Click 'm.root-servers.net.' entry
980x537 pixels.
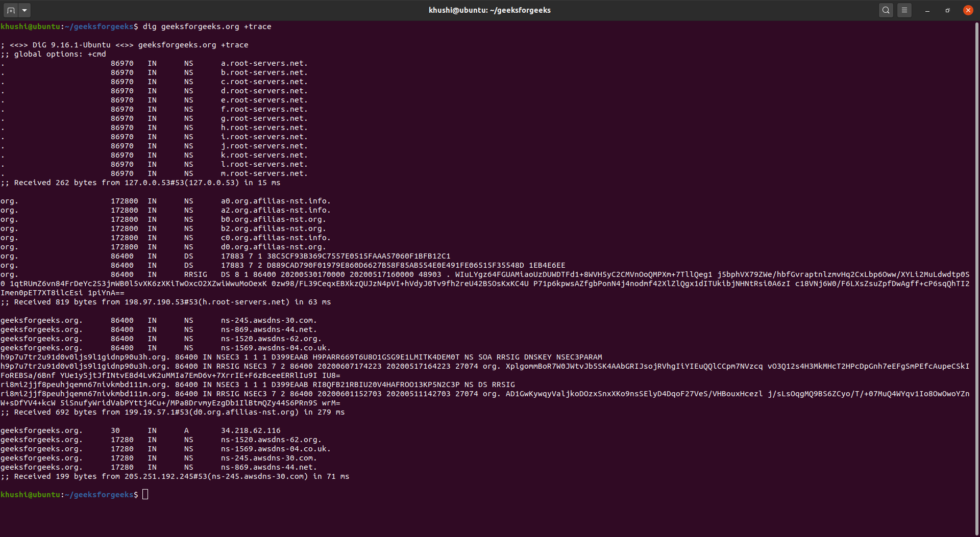pos(264,173)
